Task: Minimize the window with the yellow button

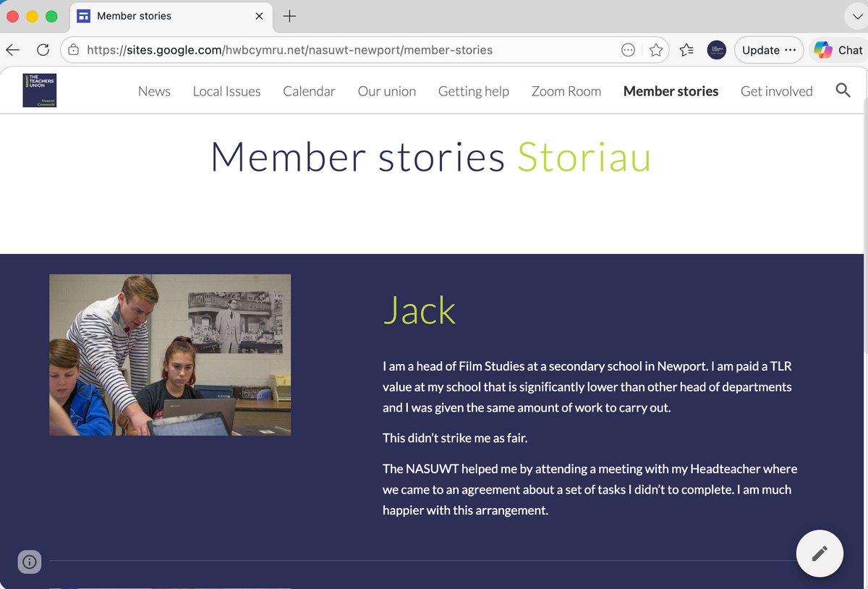Action: pos(32,16)
